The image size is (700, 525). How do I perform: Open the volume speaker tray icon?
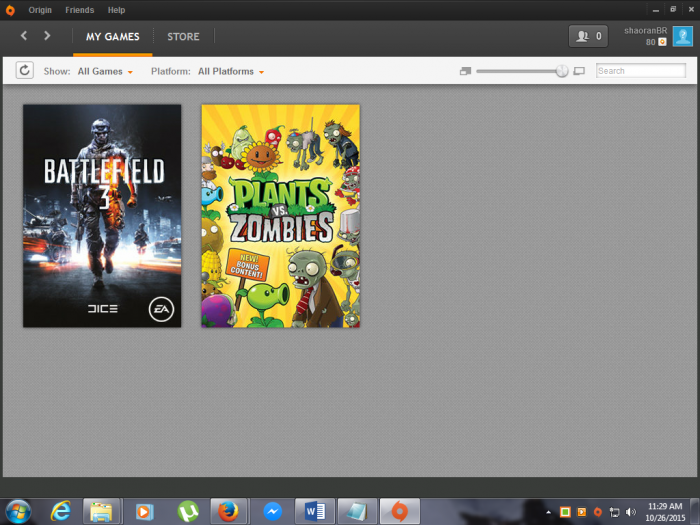coord(631,512)
